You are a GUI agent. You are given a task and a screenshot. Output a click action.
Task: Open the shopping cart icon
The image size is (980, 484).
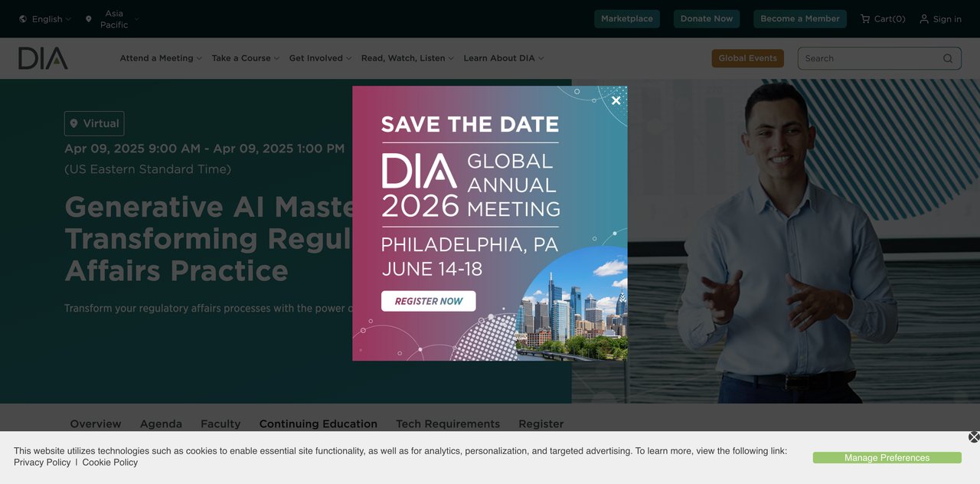[865, 19]
